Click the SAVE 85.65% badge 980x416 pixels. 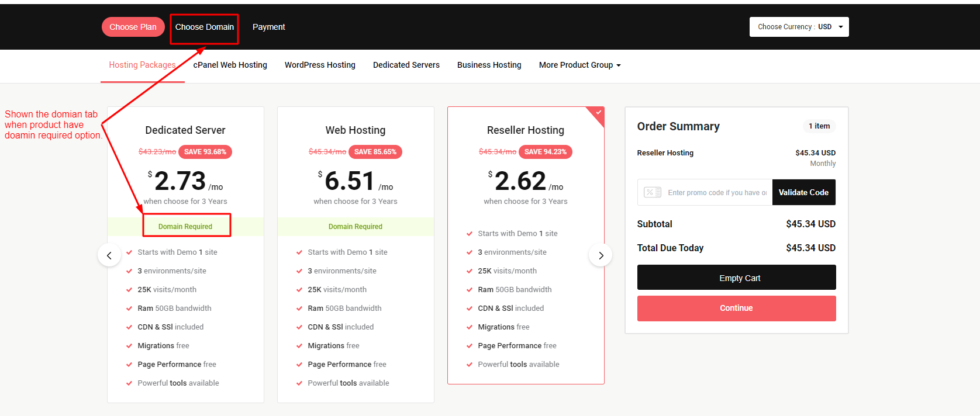[375, 152]
